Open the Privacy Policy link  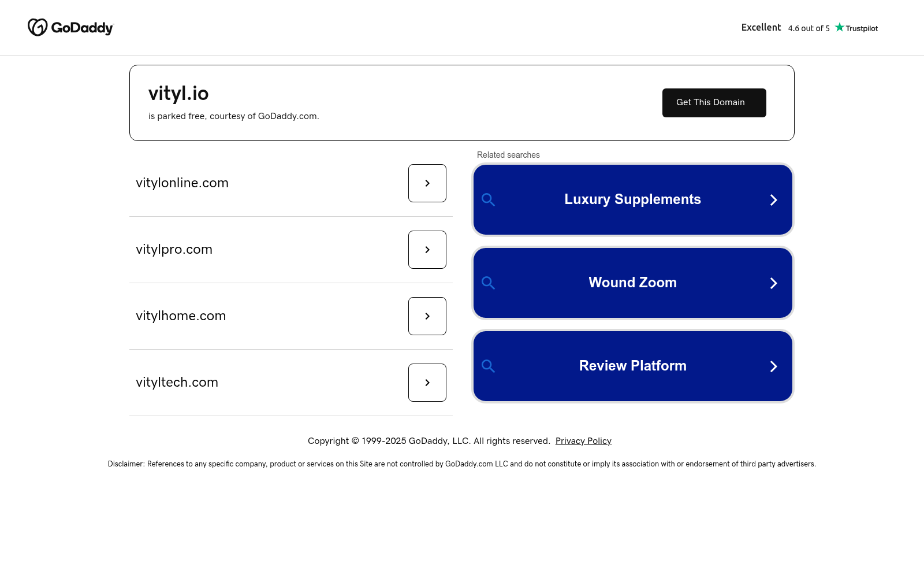tap(583, 441)
